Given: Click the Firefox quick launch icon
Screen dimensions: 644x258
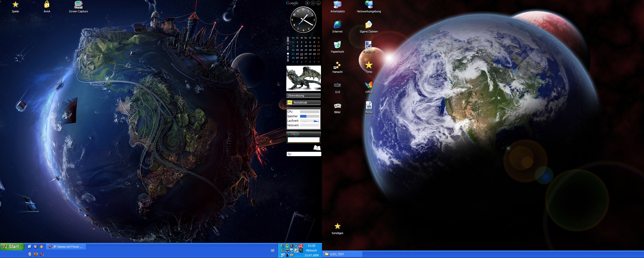Looking at the screenshot, I should [36, 254].
